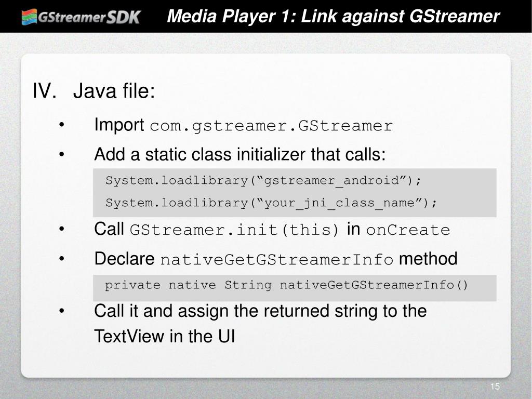The image size is (532, 399).
Task: Click Call it and assign returned string text
Action: tap(260, 311)
